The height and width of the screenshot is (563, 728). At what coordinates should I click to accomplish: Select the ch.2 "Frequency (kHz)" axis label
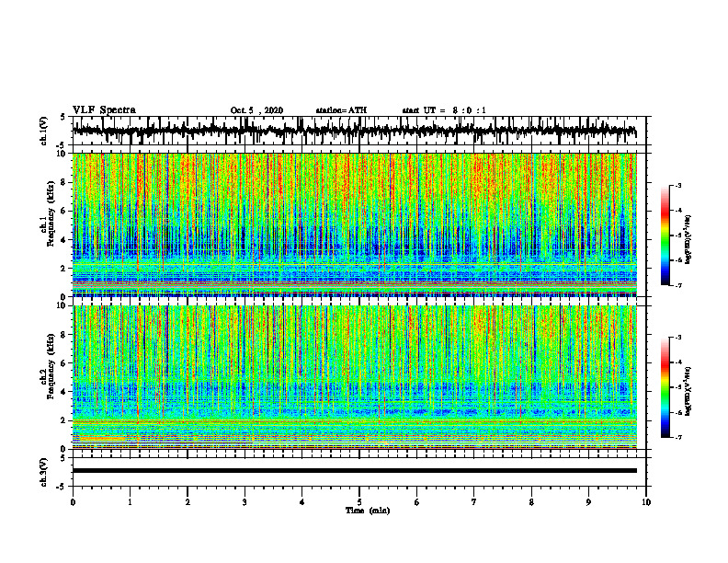[51, 366]
